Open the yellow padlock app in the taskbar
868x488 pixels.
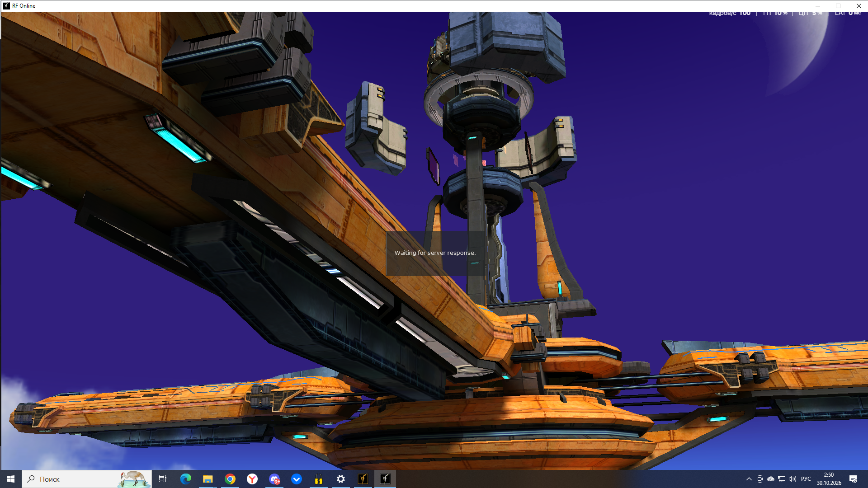318,479
